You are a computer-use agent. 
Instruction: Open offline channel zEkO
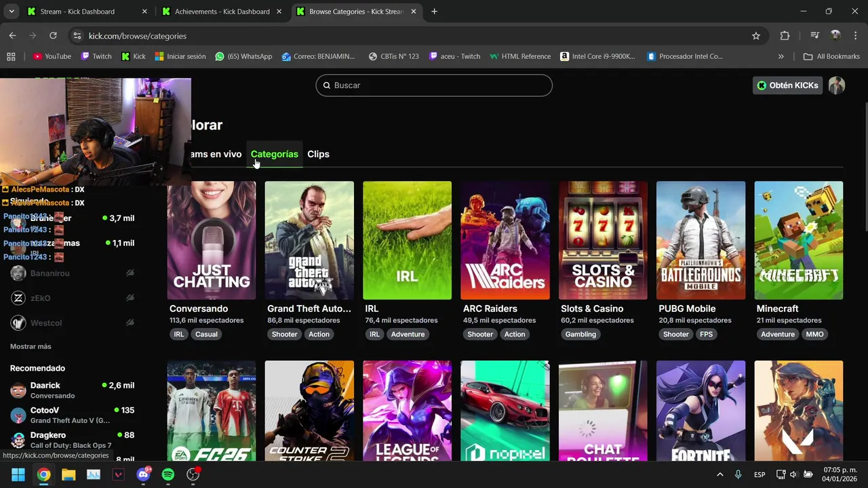pyautogui.click(x=72, y=298)
